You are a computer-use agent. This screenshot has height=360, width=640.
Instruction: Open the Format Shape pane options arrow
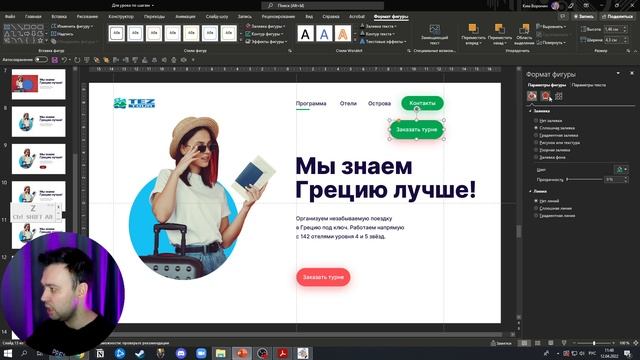coord(618,73)
